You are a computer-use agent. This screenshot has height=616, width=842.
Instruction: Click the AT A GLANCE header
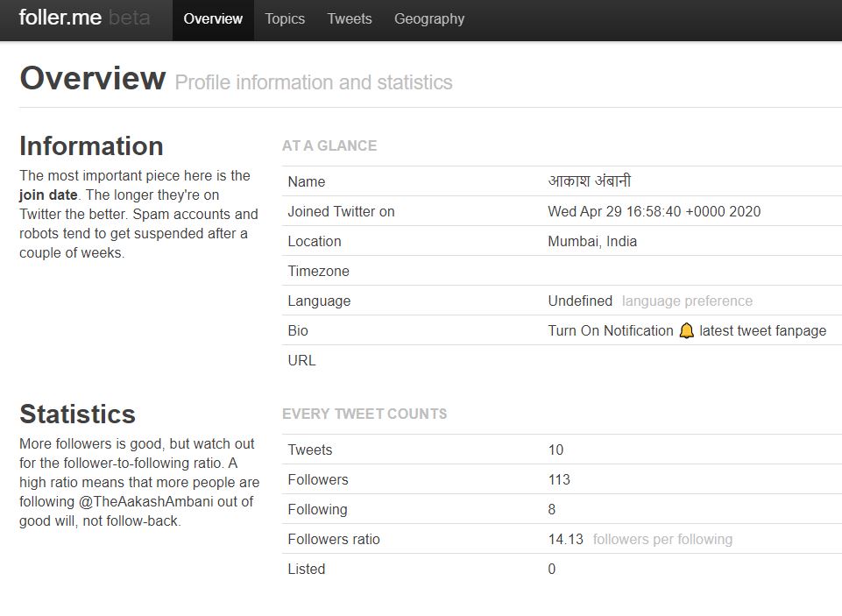point(329,145)
